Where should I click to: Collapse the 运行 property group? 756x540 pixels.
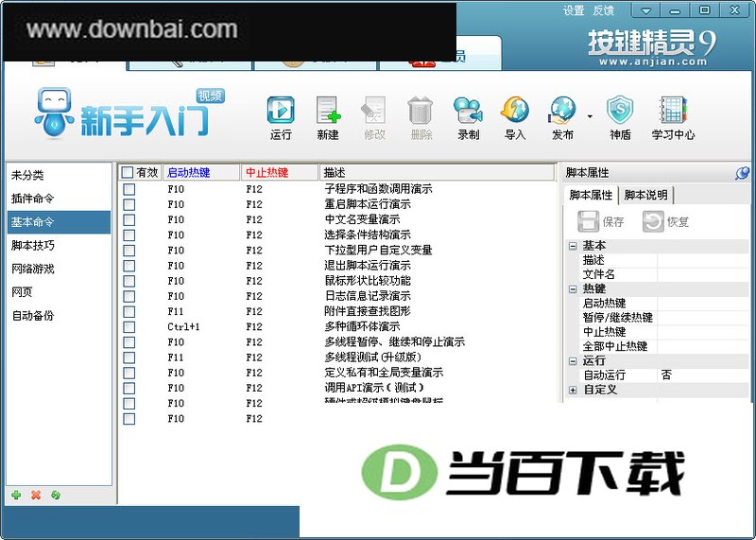573,361
